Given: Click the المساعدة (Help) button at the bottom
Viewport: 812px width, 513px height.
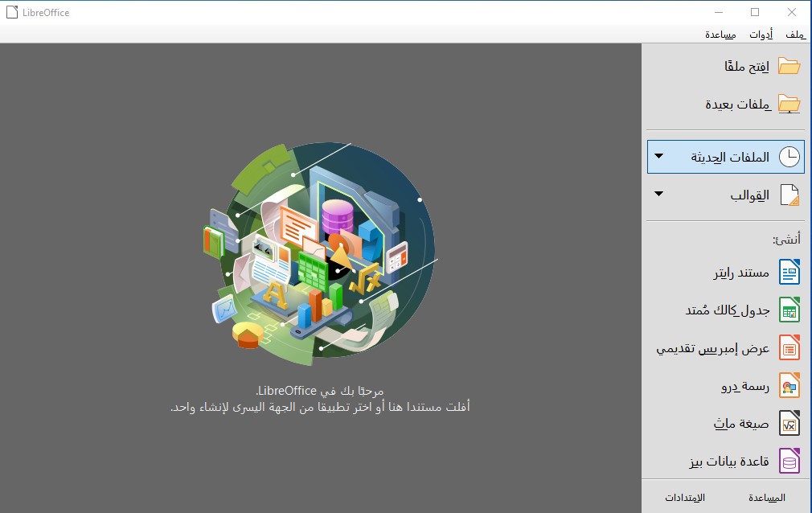Looking at the screenshot, I should 766,498.
